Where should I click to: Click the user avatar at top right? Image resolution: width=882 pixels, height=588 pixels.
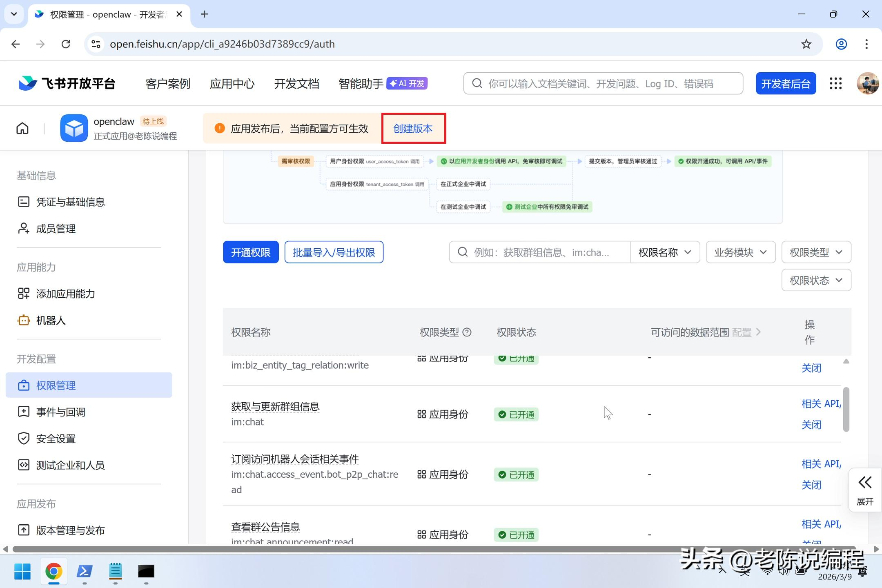click(x=867, y=84)
